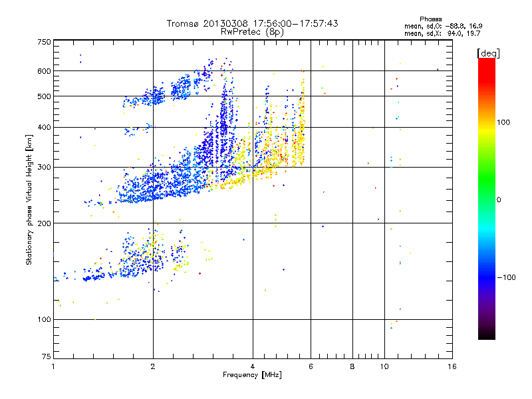Click the 'RwPretec (8p)' subtitle
The width and height of the screenshot is (532, 399).
coord(252,32)
